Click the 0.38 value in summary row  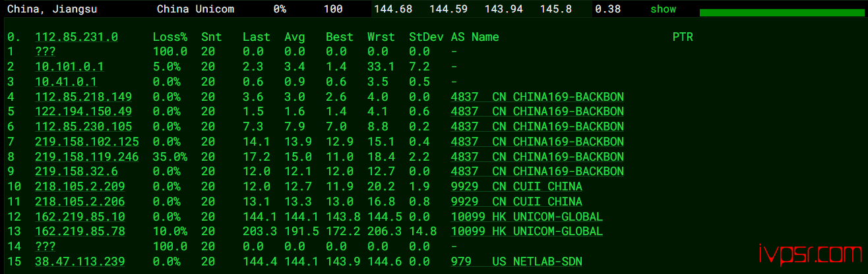pos(607,9)
